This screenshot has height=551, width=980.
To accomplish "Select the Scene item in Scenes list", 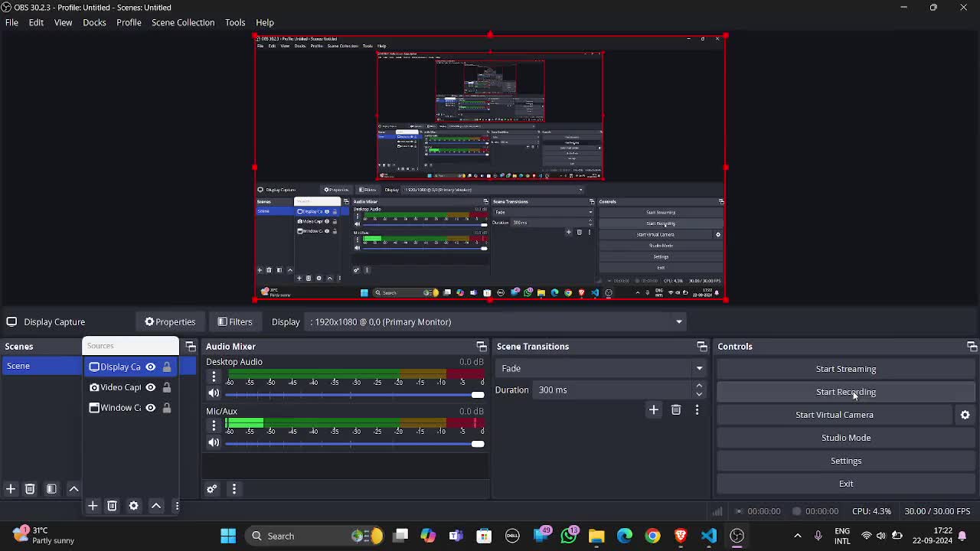I will [42, 367].
